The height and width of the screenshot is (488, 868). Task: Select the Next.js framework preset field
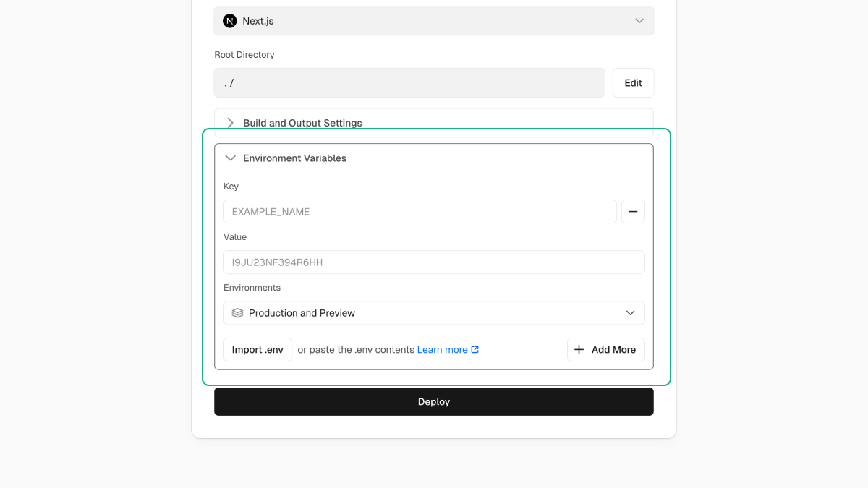[x=434, y=21]
